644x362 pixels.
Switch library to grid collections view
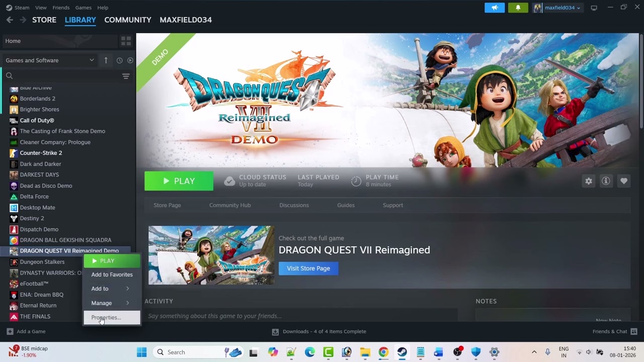[x=126, y=41]
